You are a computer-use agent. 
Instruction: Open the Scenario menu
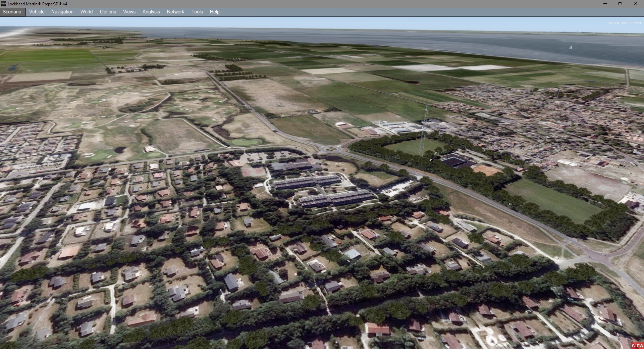tap(12, 12)
